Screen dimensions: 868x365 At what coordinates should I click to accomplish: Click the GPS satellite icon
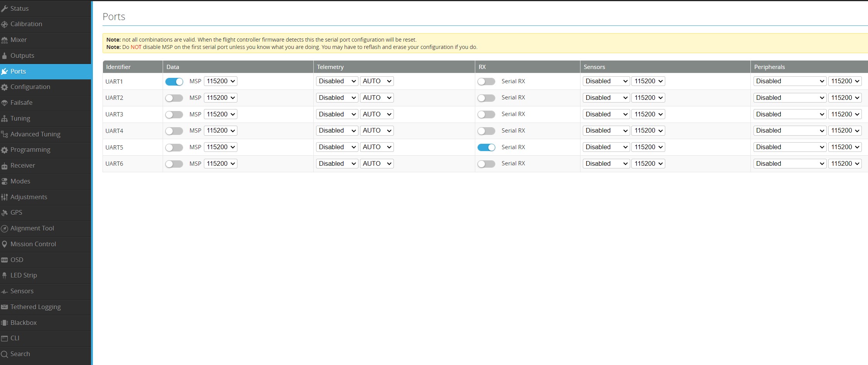tap(5, 213)
